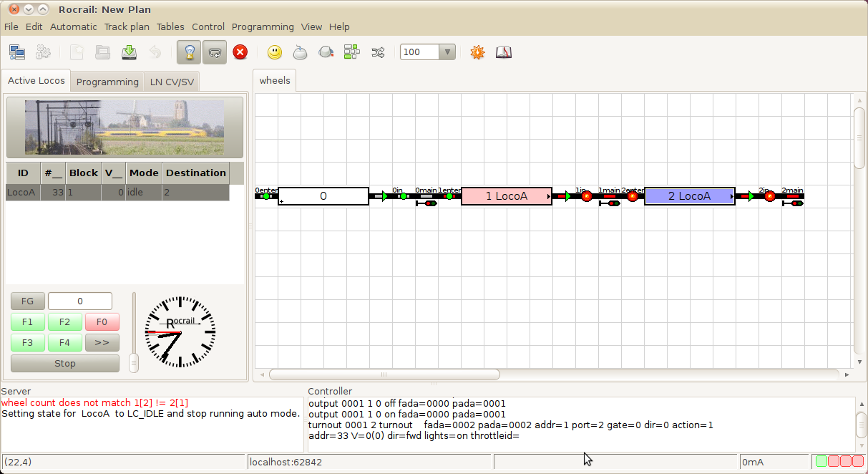The height and width of the screenshot is (474, 868).
Task: Click the save/download plan icon
Action: (x=129, y=52)
